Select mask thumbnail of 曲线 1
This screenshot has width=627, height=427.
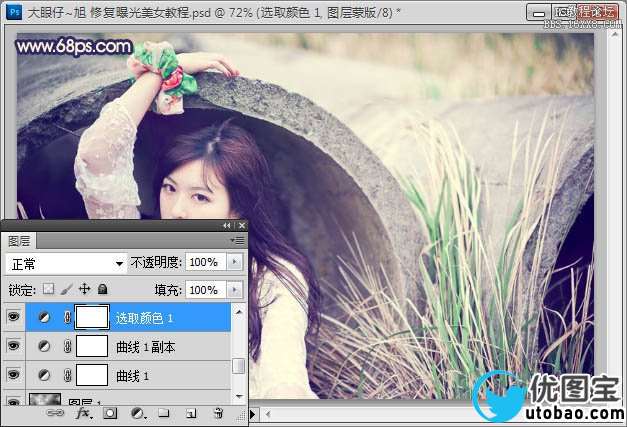(92, 375)
